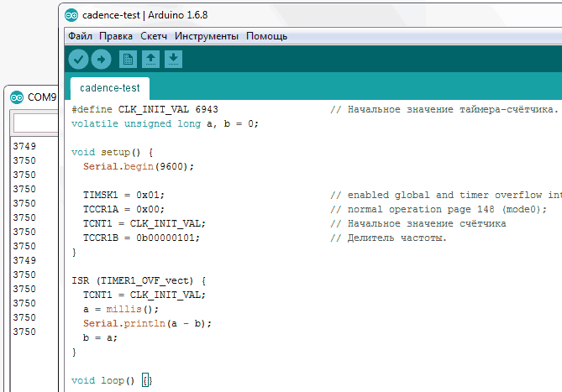The height and width of the screenshot is (392, 562).
Task: Open the Файл menu
Action: [80, 36]
